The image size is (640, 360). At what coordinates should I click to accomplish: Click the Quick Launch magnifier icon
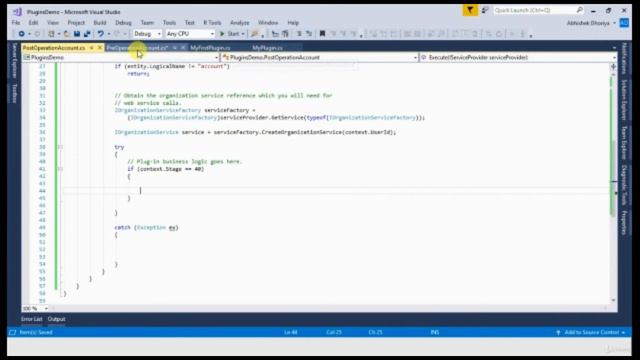[580, 10]
